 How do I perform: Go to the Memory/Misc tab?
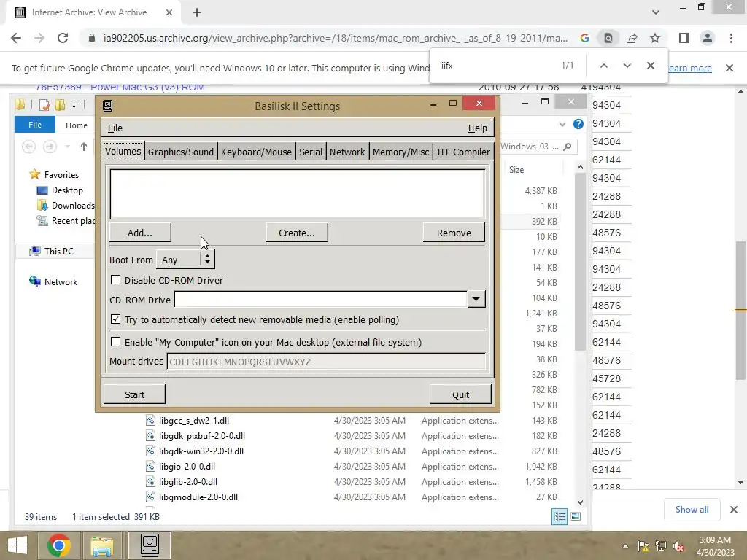tap(400, 152)
